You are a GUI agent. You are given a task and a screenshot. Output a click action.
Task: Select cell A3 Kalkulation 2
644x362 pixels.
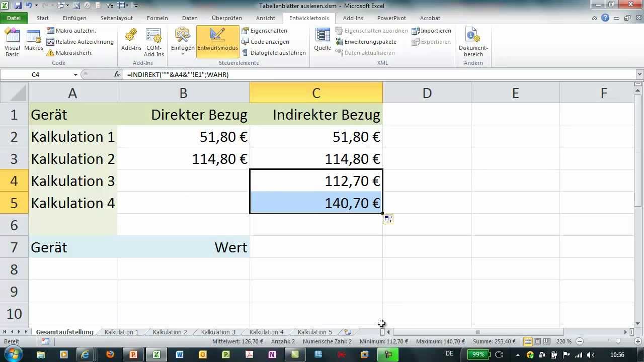(72, 159)
